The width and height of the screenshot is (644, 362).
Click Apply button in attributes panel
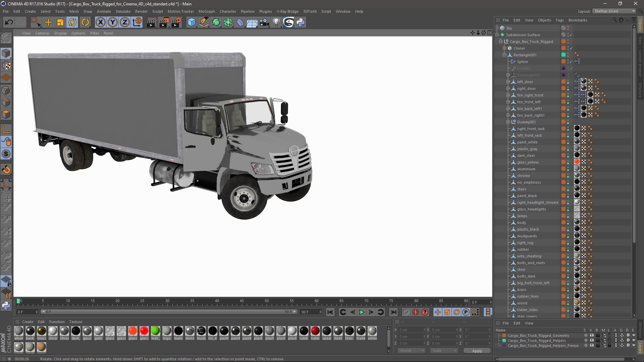coord(477,351)
